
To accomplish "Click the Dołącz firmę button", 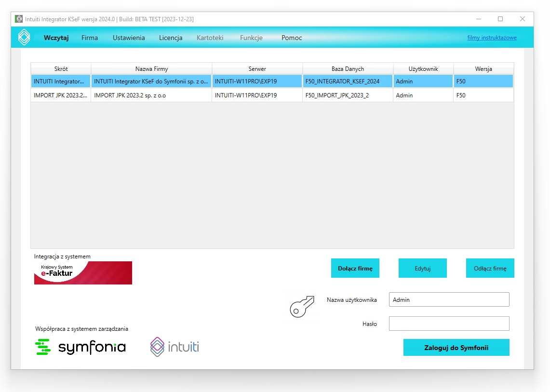I will point(355,268).
